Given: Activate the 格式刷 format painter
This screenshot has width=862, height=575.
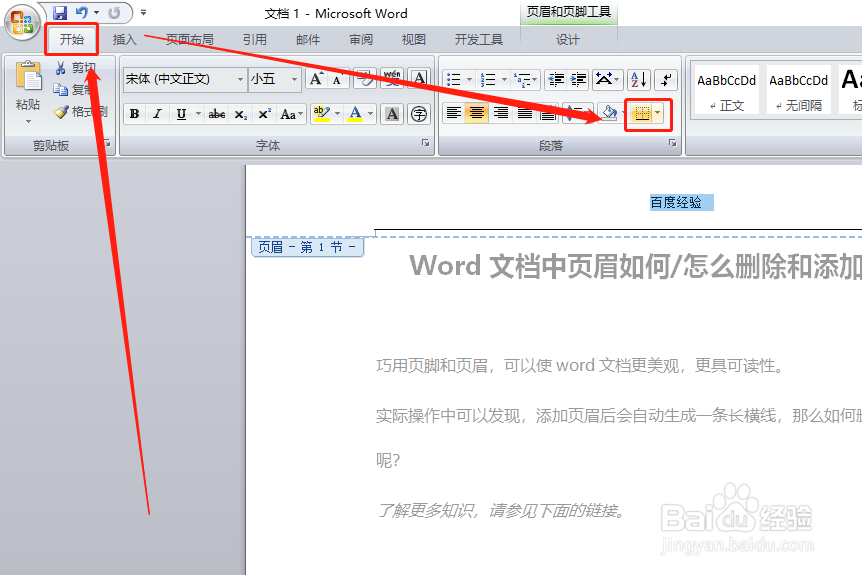Looking at the screenshot, I should (80, 112).
